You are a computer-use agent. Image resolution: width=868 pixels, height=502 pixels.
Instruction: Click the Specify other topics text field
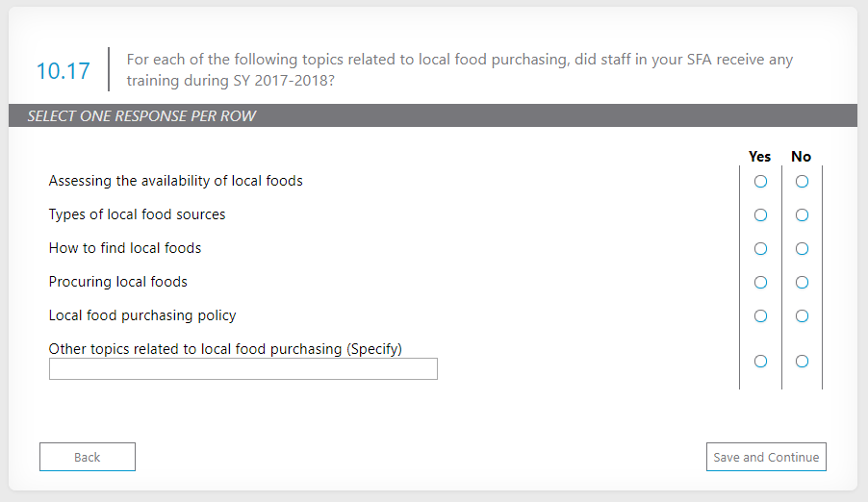[x=243, y=369]
